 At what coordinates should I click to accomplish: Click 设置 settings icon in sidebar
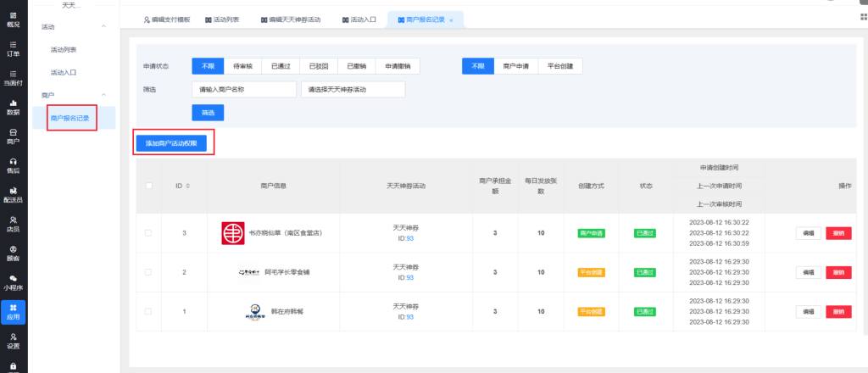pyautogui.click(x=14, y=341)
